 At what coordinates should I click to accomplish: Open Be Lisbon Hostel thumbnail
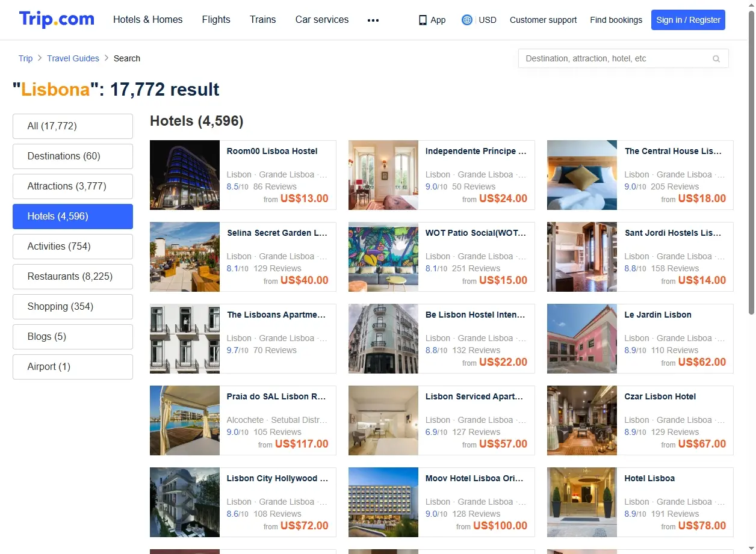point(383,339)
